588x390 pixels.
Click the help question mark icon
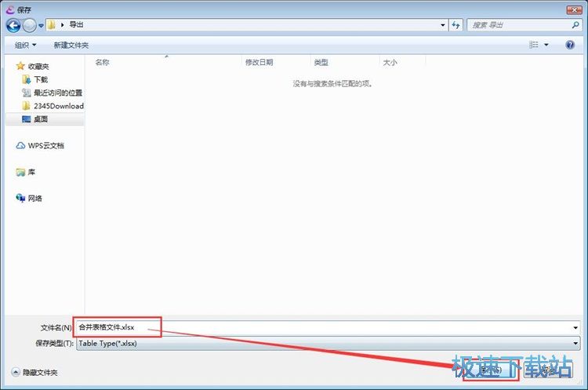point(570,45)
